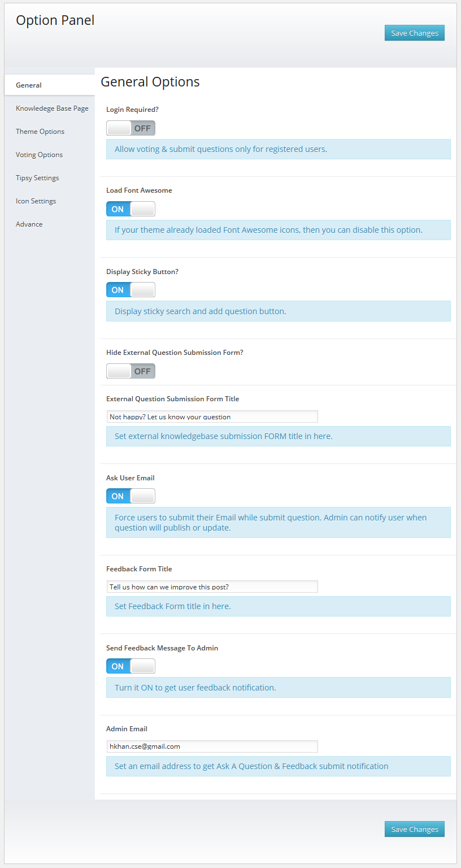
Task: Click the Feedback Form Title input
Action: coord(212,587)
